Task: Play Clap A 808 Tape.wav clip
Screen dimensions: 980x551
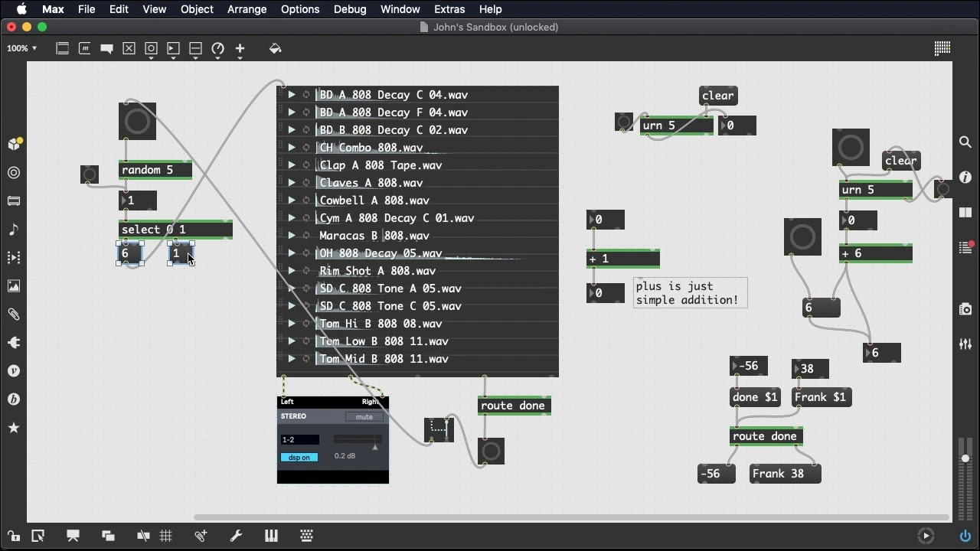Action: pos(292,165)
